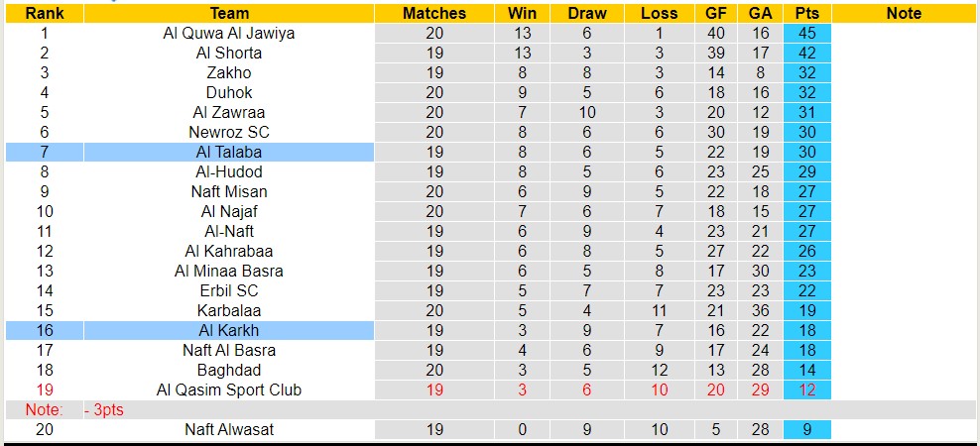
Task: Click the Win column header
Action: point(522,13)
